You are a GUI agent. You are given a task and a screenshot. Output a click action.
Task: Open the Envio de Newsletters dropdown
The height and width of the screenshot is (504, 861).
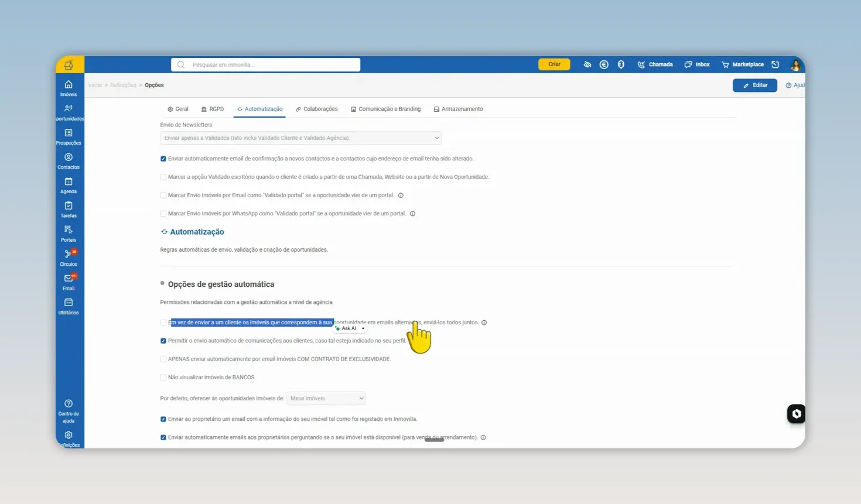(x=300, y=138)
